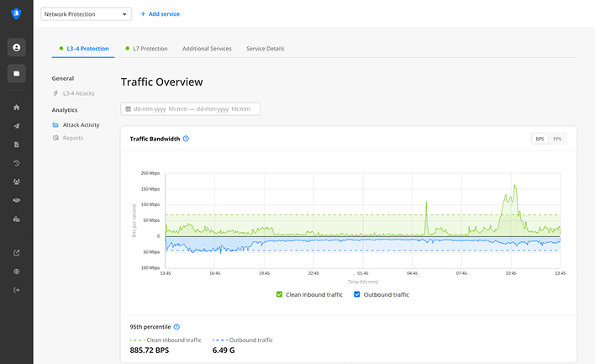Open the Service Details tab

point(265,49)
